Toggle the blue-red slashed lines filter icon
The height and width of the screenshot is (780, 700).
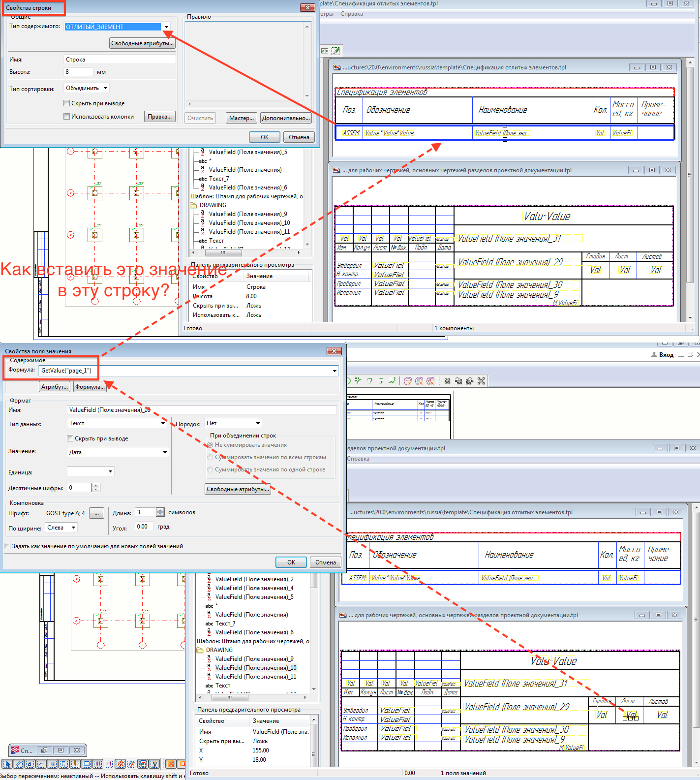point(131,764)
